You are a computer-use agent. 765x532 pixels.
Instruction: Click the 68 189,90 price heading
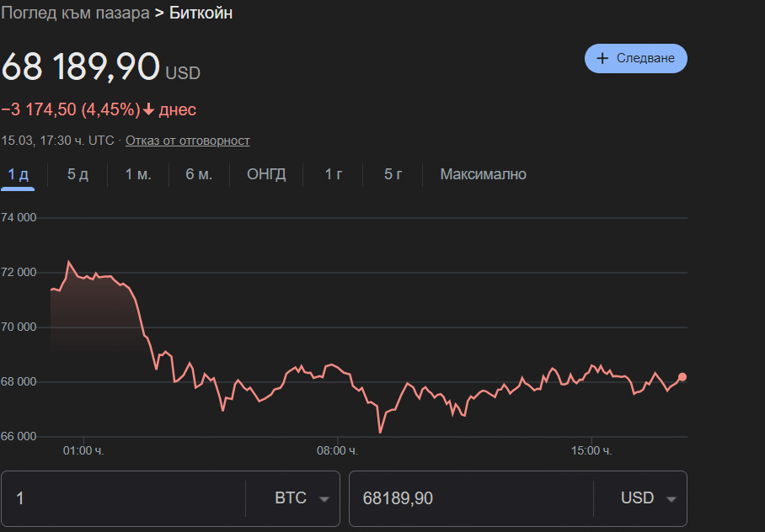(81, 66)
